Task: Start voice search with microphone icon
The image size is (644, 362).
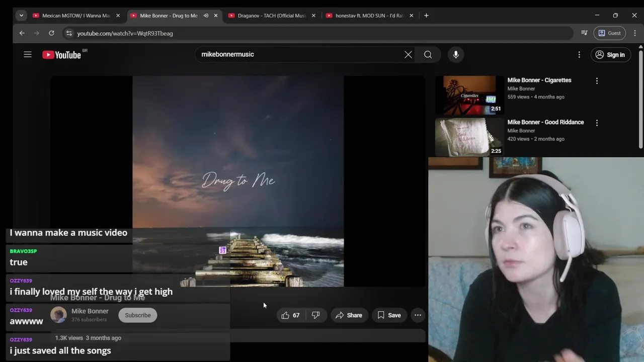Action: click(x=456, y=54)
